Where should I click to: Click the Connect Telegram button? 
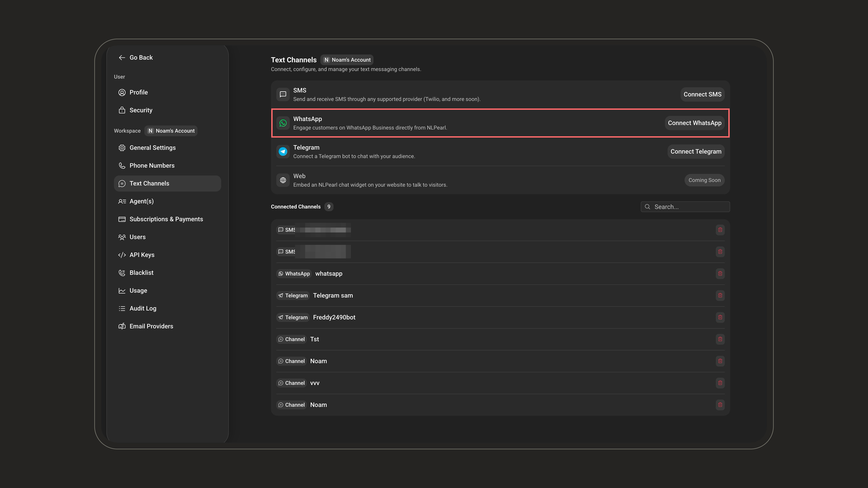pyautogui.click(x=696, y=151)
